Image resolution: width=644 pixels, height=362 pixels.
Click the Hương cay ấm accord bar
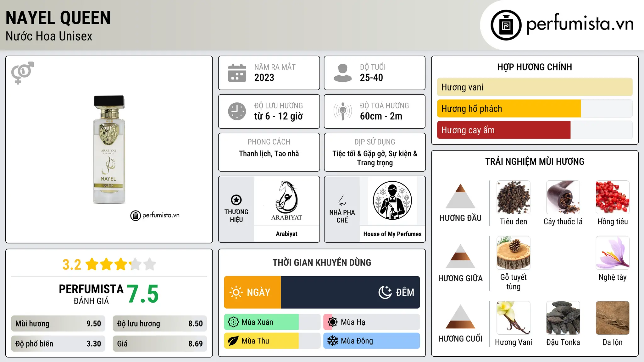[x=535, y=130]
